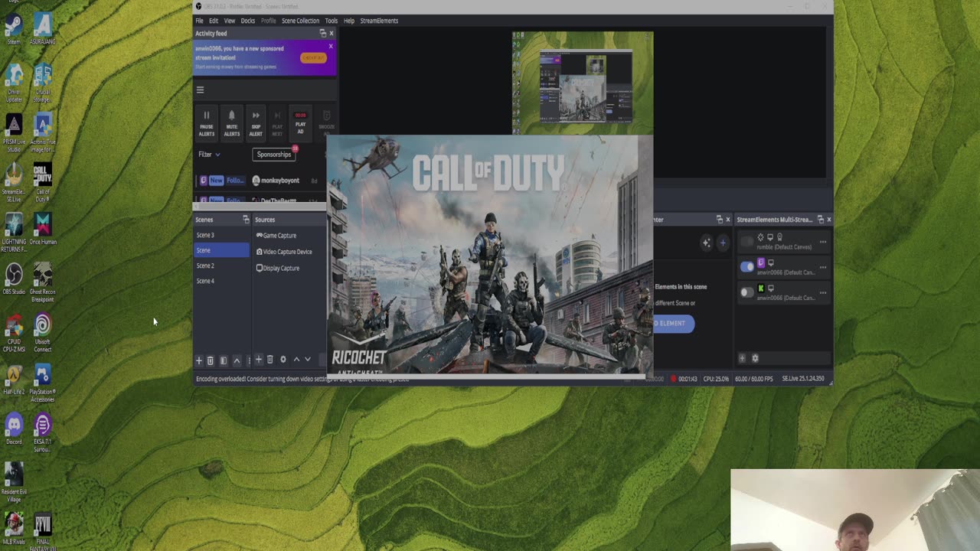The width and height of the screenshot is (980, 551).
Task: Open the Activity feed hamburger menu
Action: (200, 90)
